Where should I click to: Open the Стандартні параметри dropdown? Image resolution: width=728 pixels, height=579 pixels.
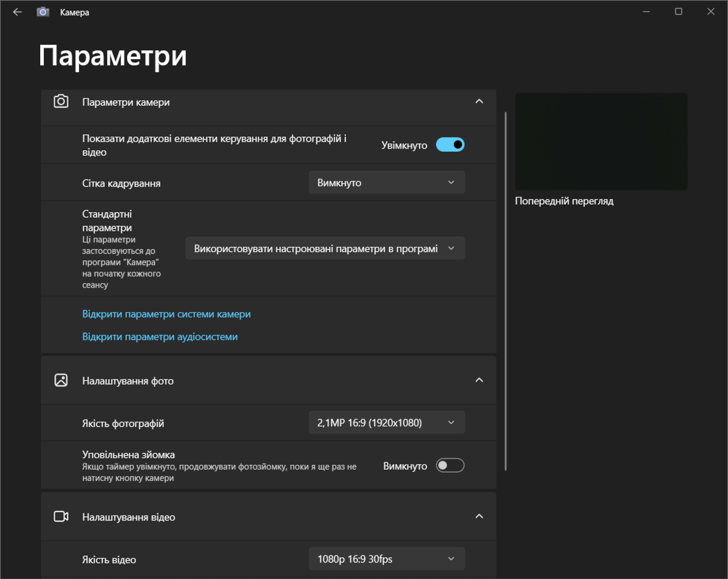tap(325, 248)
